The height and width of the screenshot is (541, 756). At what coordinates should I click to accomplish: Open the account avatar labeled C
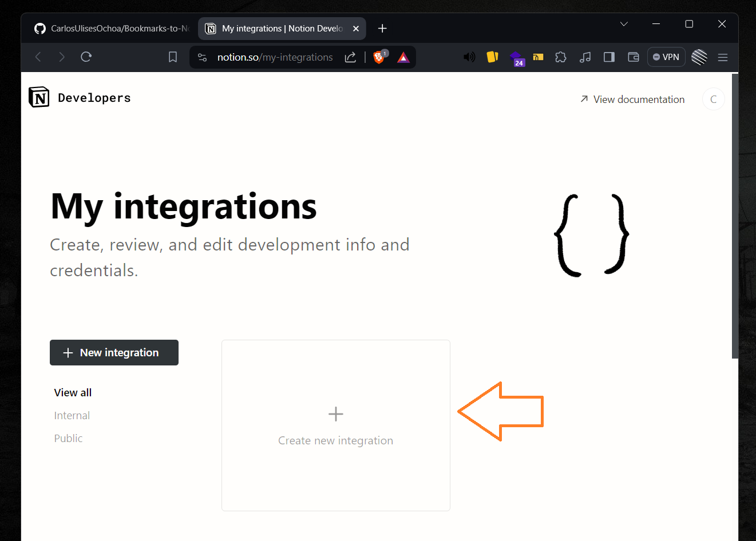(713, 99)
